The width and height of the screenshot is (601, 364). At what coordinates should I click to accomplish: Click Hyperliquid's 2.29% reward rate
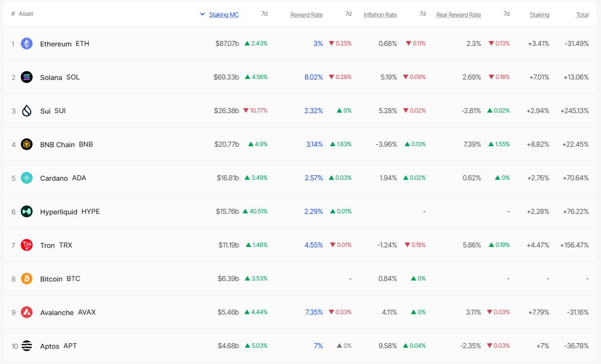tap(314, 211)
